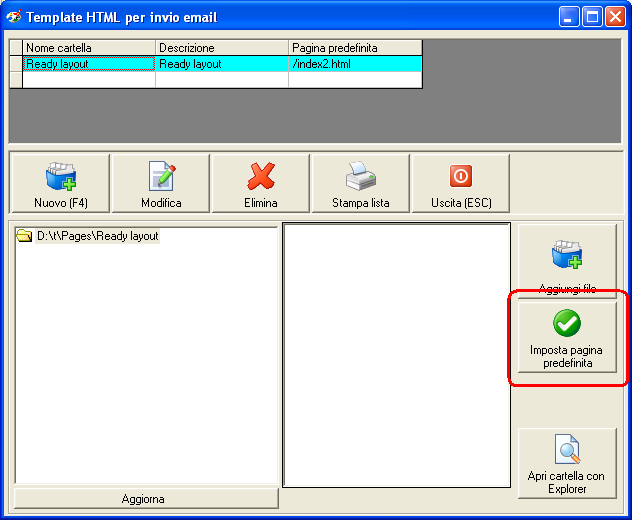Select the /index2.html cell
The image size is (632, 520).
[x=355, y=64]
